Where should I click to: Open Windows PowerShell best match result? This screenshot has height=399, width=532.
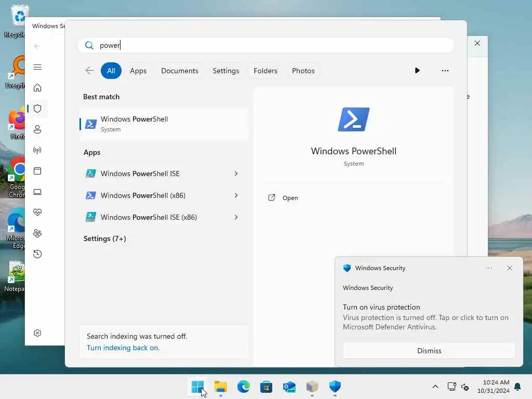pyautogui.click(x=164, y=124)
